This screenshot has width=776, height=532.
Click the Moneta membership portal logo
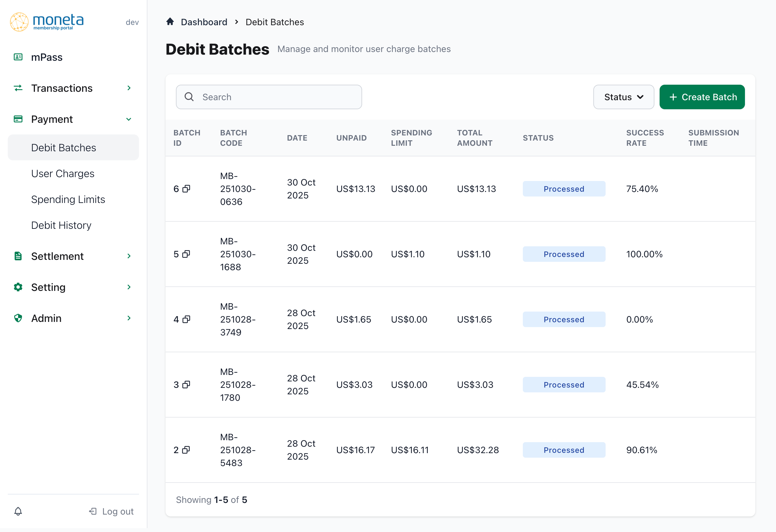tap(47, 21)
